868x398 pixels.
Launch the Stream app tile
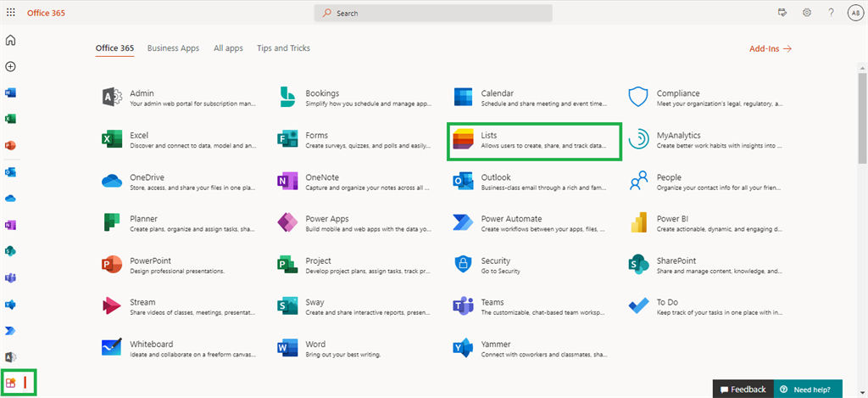tap(178, 306)
